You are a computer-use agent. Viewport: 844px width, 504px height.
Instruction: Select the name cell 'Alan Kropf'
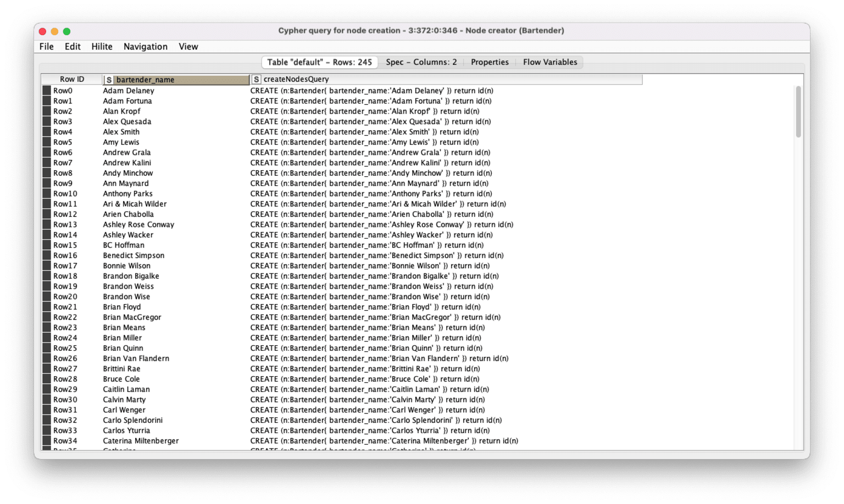click(x=176, y=111)
